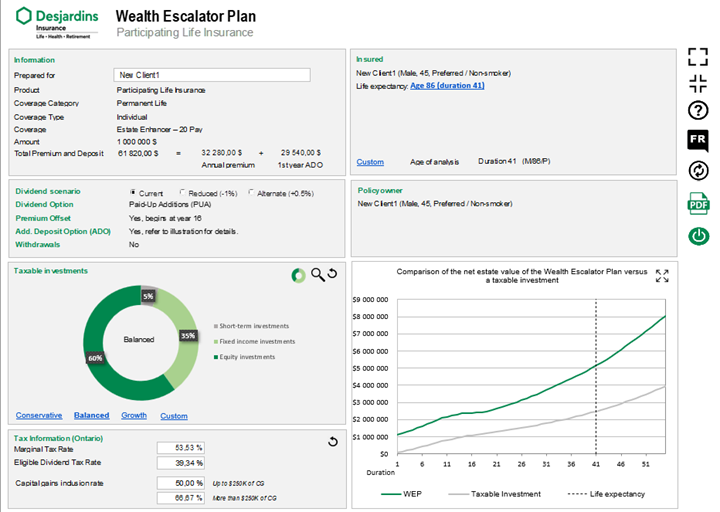Choose the Growth investment profile

(x=134, y=415)
